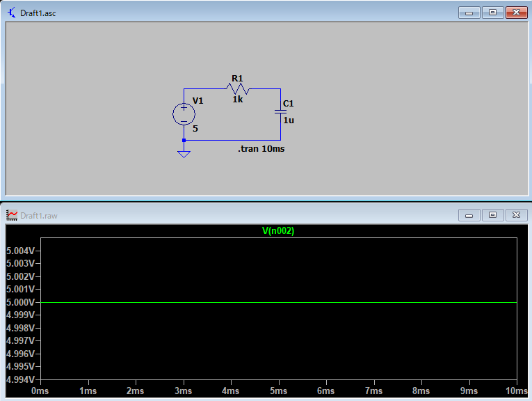Click the Draft1.raw waveform window icon
Screen dimensions: 532x401
[x=12, y=215]
